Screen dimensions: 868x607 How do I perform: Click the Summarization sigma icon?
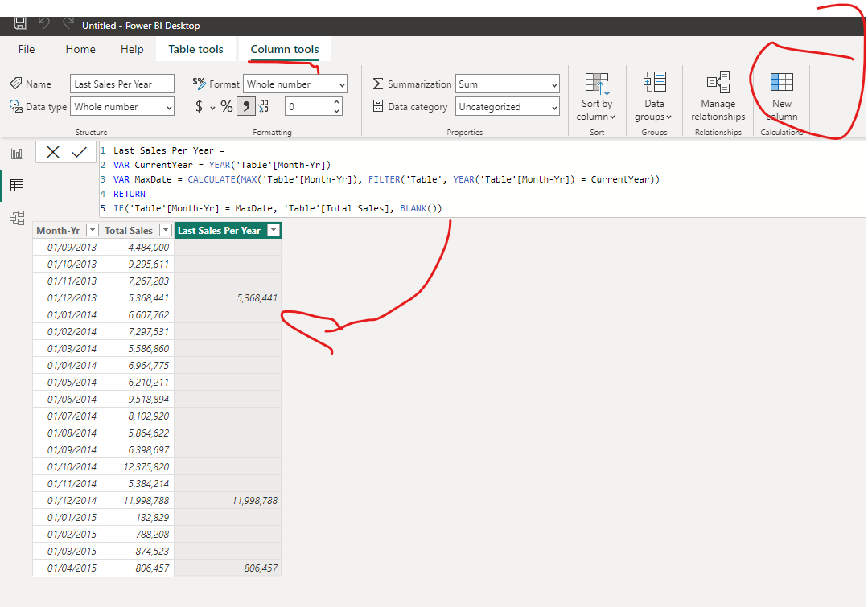(x=377, y=84)
